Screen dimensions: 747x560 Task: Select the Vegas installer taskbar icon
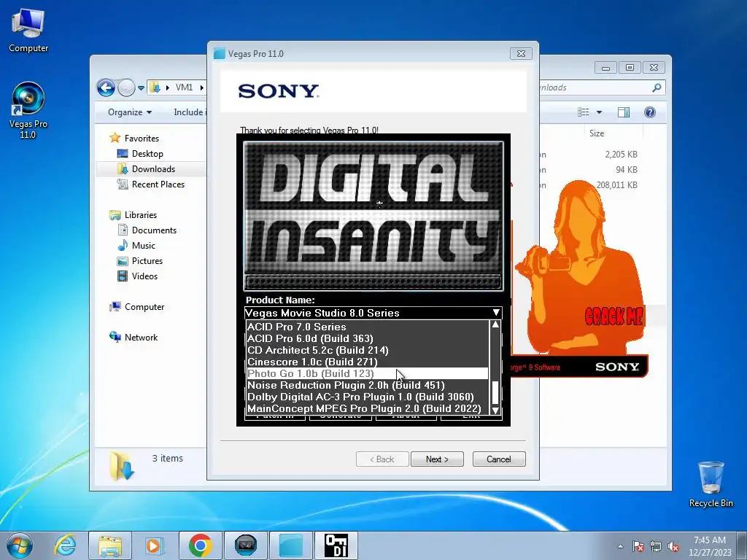coord(245,545)
